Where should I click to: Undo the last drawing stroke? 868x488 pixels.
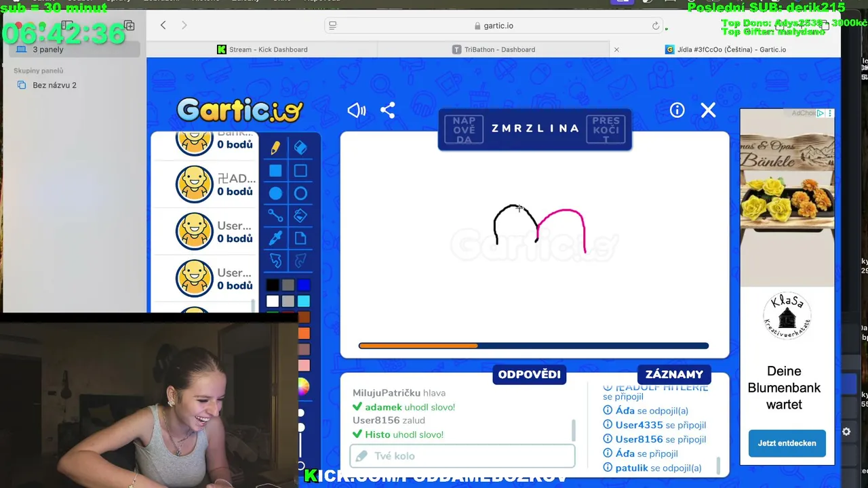point(275,260)
